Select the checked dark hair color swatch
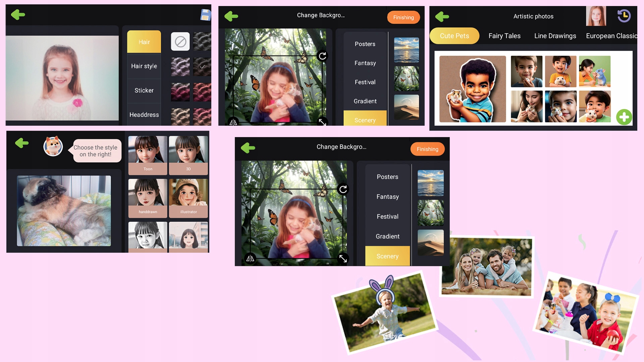644x362 pixels. coord(202,66)
